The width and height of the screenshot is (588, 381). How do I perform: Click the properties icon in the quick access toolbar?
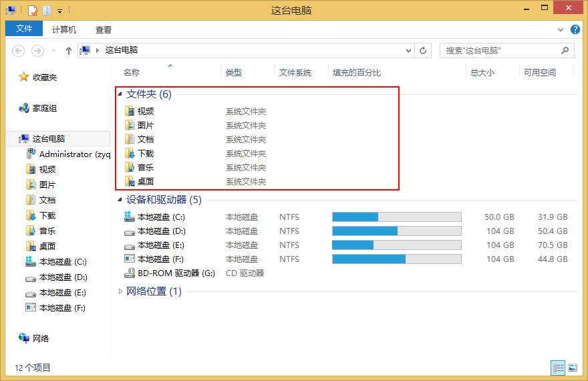tap(33, 11)
